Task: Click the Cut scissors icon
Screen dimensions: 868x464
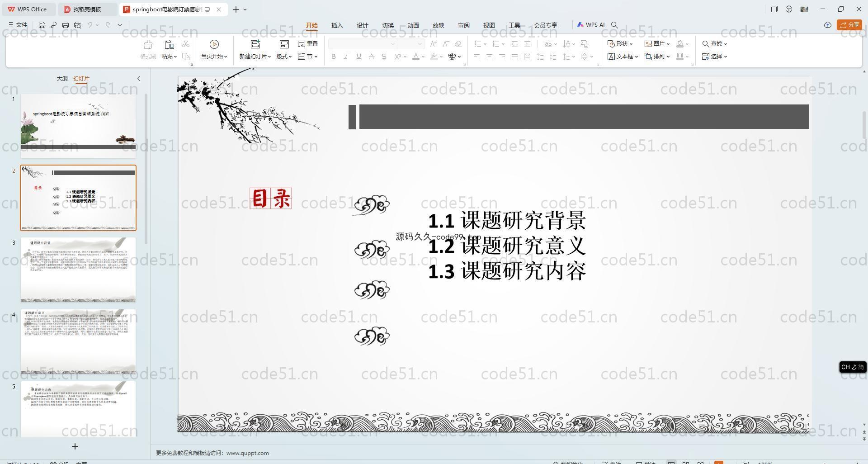Action: tap(186, 44)
